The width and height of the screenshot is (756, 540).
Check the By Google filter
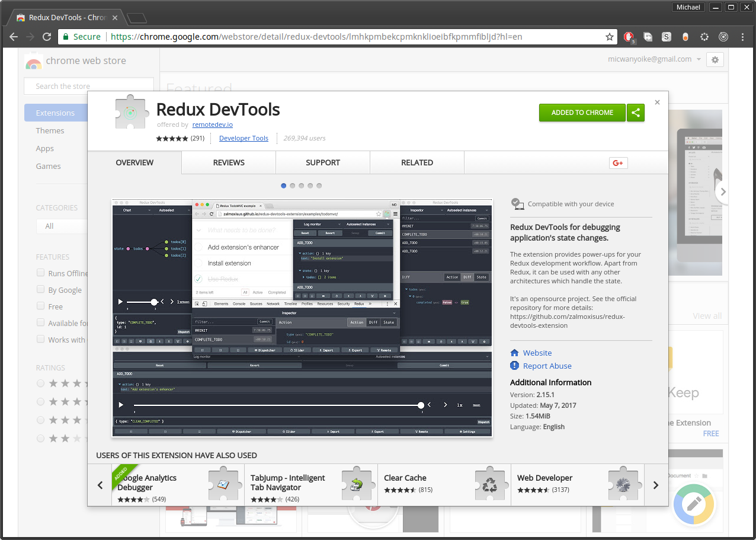coord(40,289)
